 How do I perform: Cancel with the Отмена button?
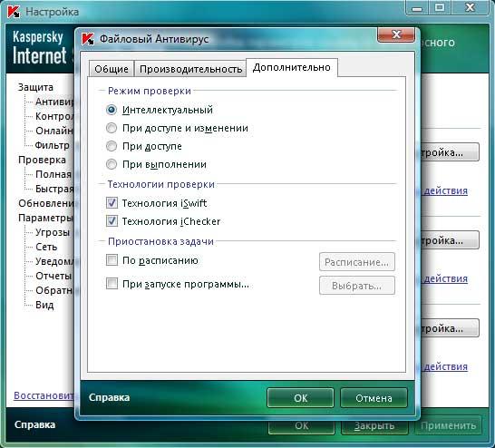point(374,398)
